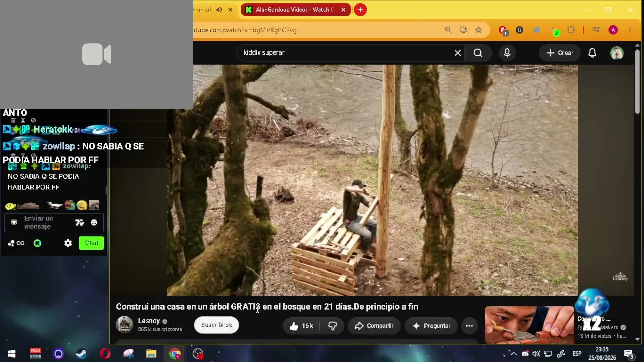The width and height of the screenshot is (644, 362).
Task: Click the shield icon in chat input
Action: (x=14, y=222)
